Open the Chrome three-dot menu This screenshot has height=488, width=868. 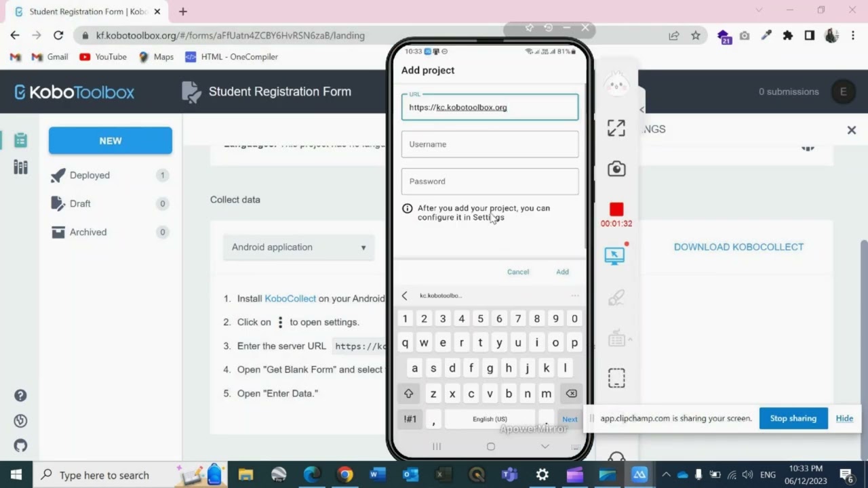[x=853, y=35]
